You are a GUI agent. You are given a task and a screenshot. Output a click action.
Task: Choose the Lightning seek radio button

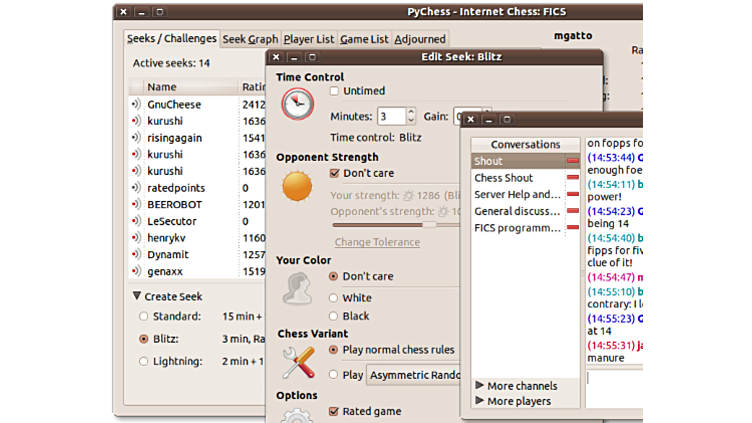point(144,362)
